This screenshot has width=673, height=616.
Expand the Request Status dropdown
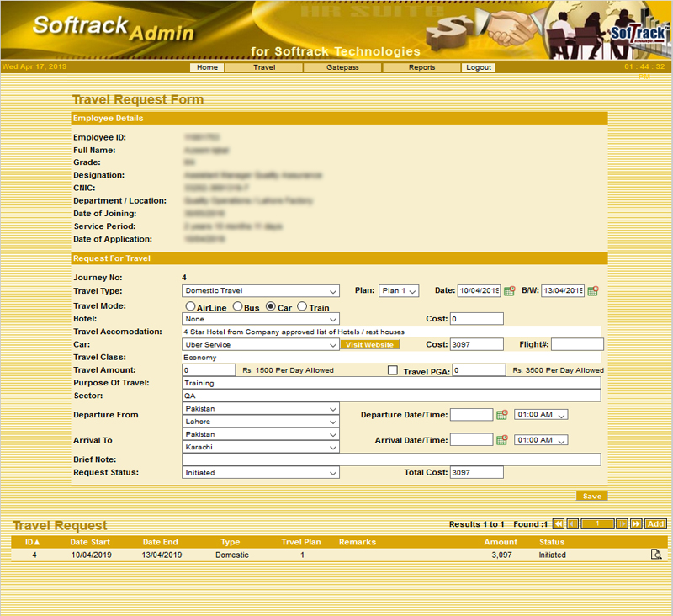[x=261, y=473]
